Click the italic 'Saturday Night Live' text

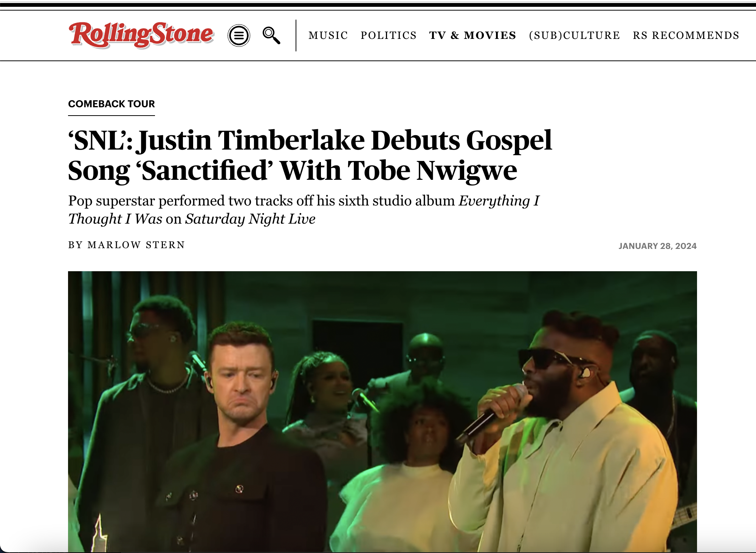250,219
